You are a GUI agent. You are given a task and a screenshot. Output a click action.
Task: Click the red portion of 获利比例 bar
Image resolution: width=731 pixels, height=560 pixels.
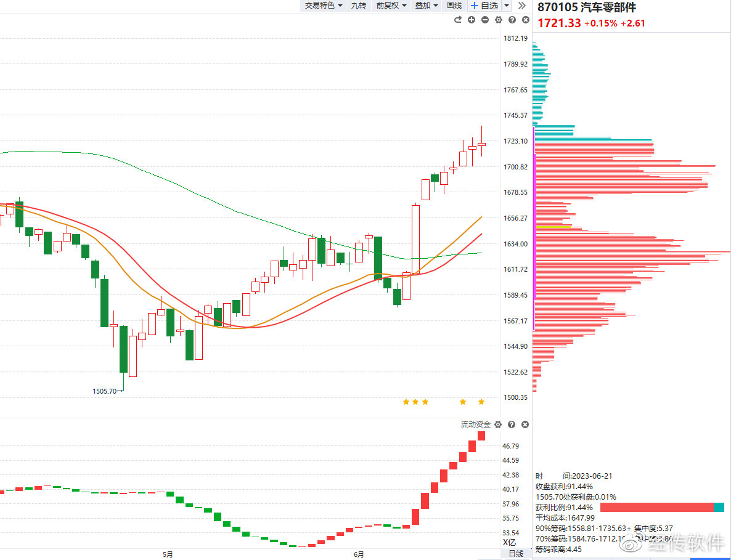(x=657, y=508)
